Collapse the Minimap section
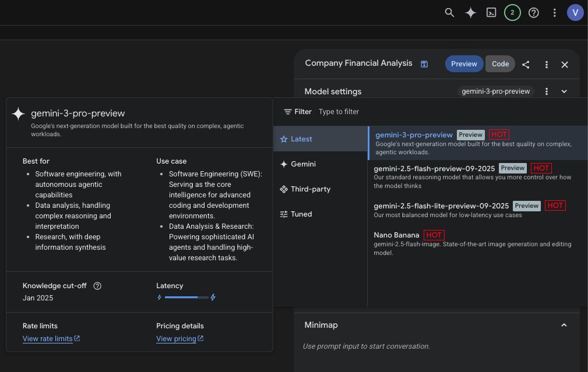The image size is (588, 372). point(564,325)
